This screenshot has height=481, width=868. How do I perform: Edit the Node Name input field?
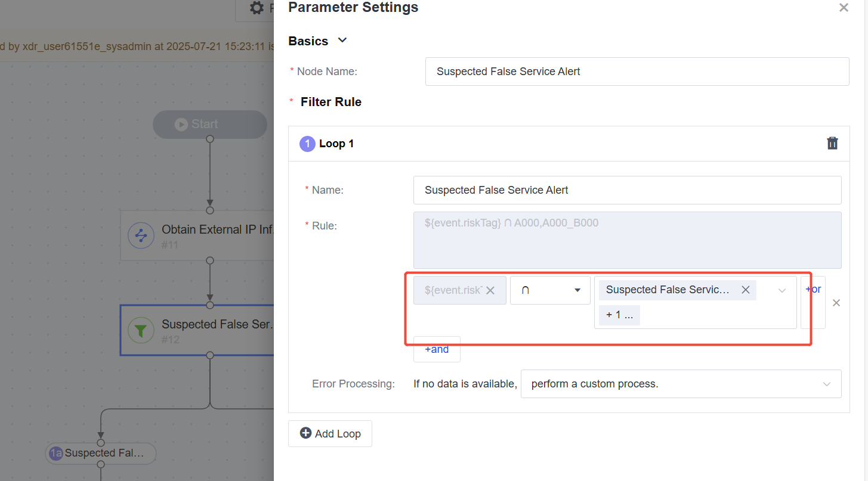coord(637,72)
